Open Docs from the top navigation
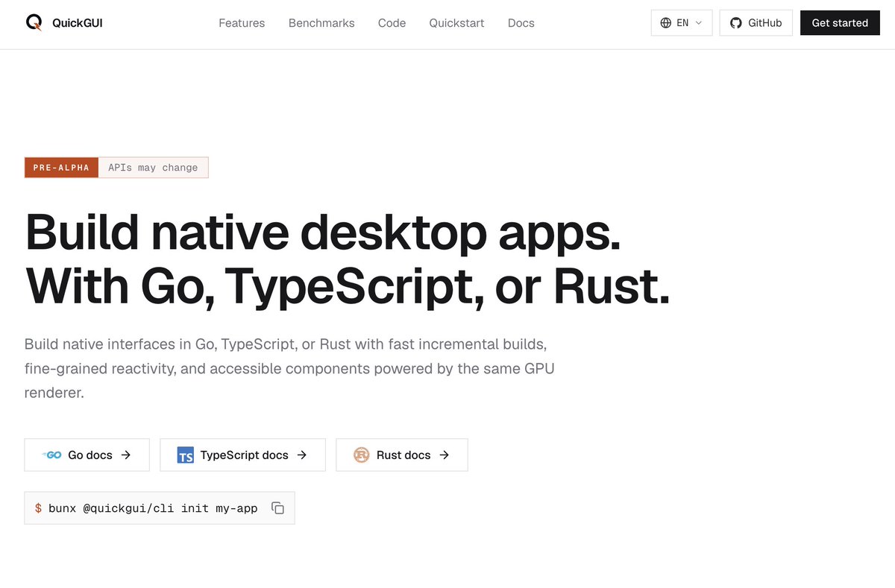Viewport: 895px width, 588px height. point(521,23)
